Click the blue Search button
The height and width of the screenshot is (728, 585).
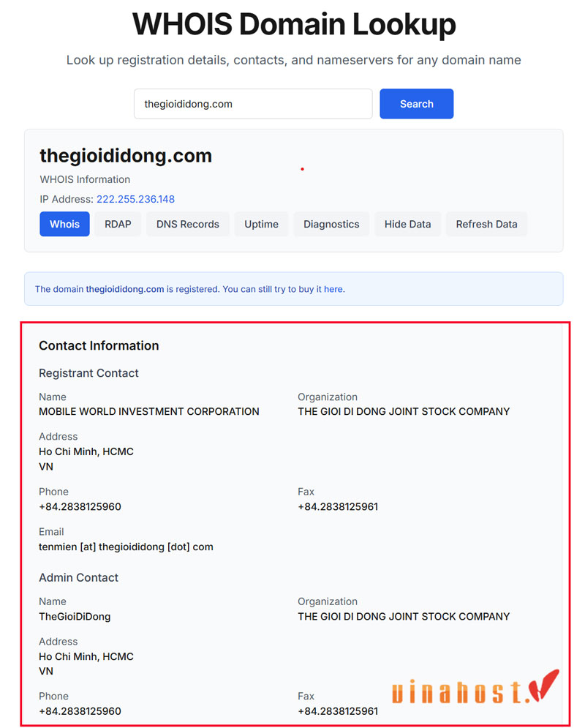pos(416,104)
